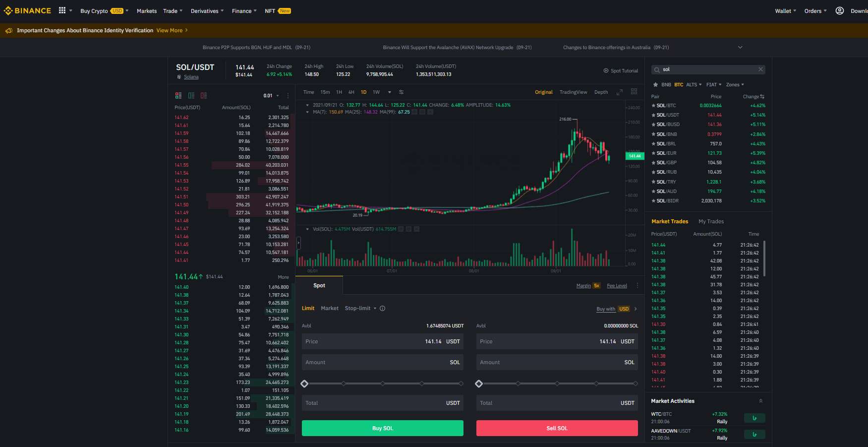Click buy amount percentage slider handle
The width and height of the screenshot is (868, 447).
pos(304,383)
